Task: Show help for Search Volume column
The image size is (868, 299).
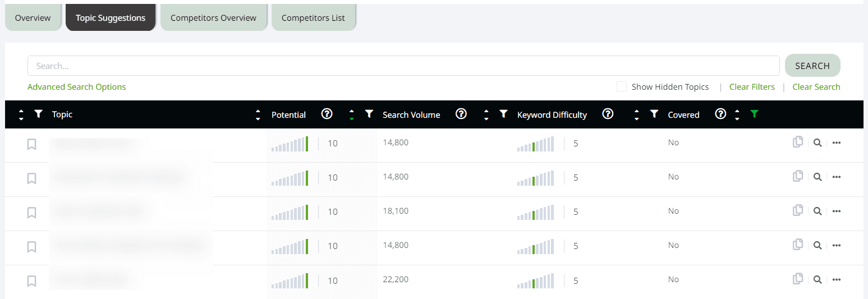Action: coord(461,114)
